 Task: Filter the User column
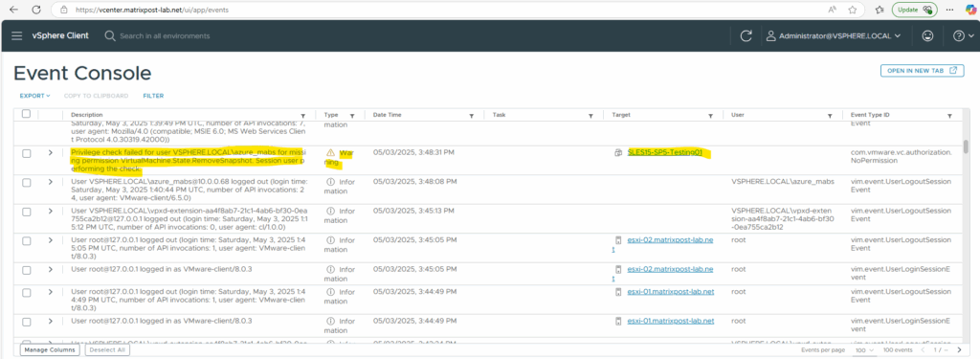[x=830, y=116]
